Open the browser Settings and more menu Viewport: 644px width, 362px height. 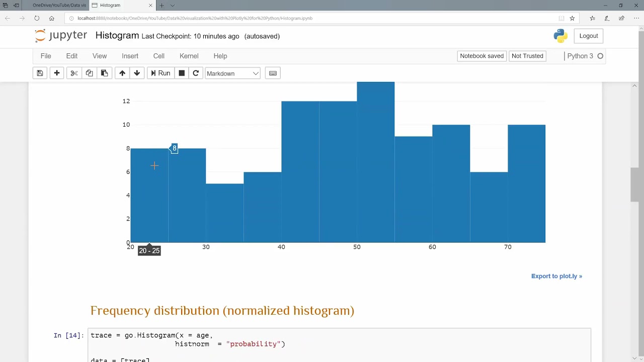pos(636,18)
